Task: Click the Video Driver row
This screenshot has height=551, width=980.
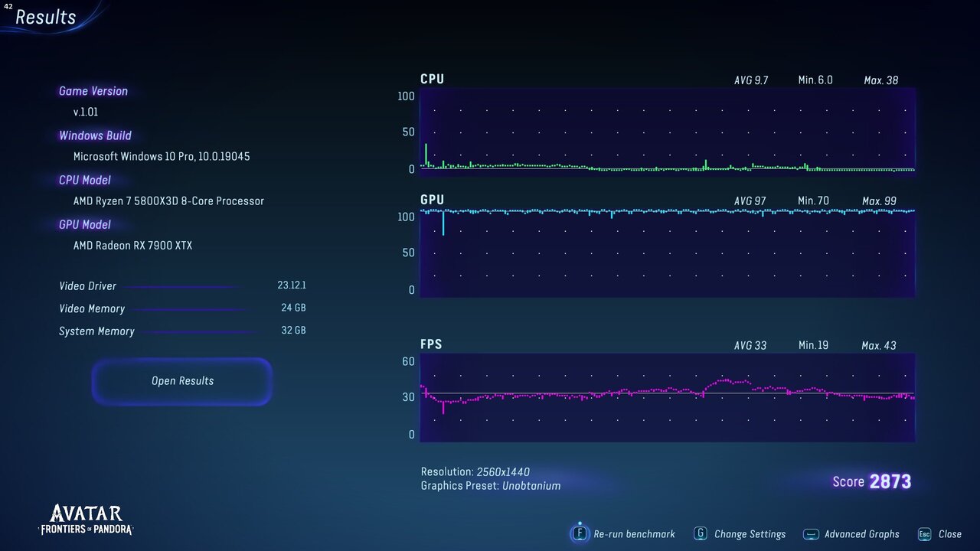Action: click(x=182, y=286)
